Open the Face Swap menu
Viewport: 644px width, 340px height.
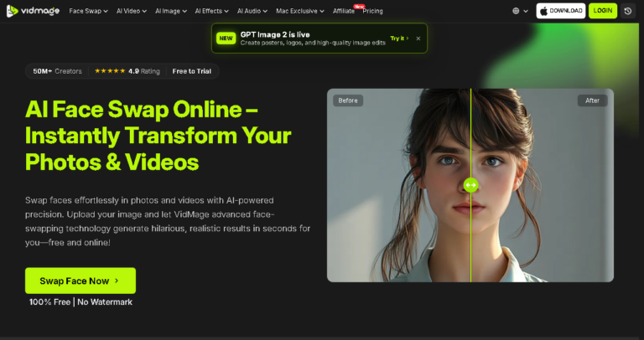click(88, 11)
